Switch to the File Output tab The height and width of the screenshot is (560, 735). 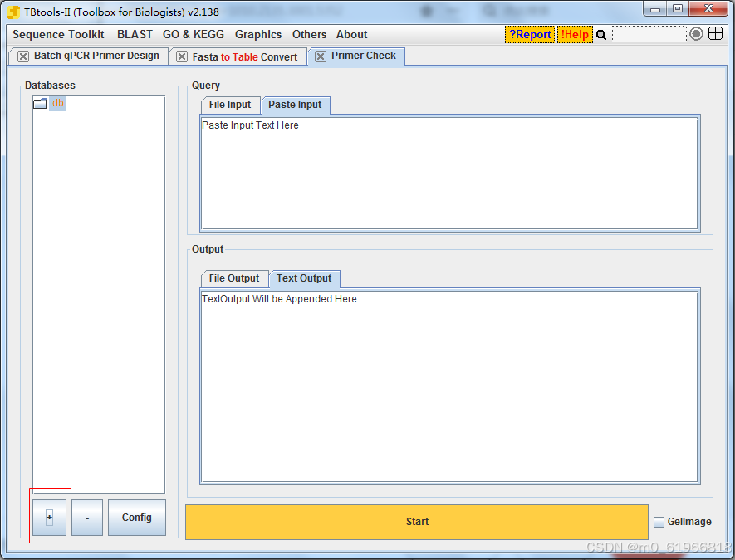234,278
